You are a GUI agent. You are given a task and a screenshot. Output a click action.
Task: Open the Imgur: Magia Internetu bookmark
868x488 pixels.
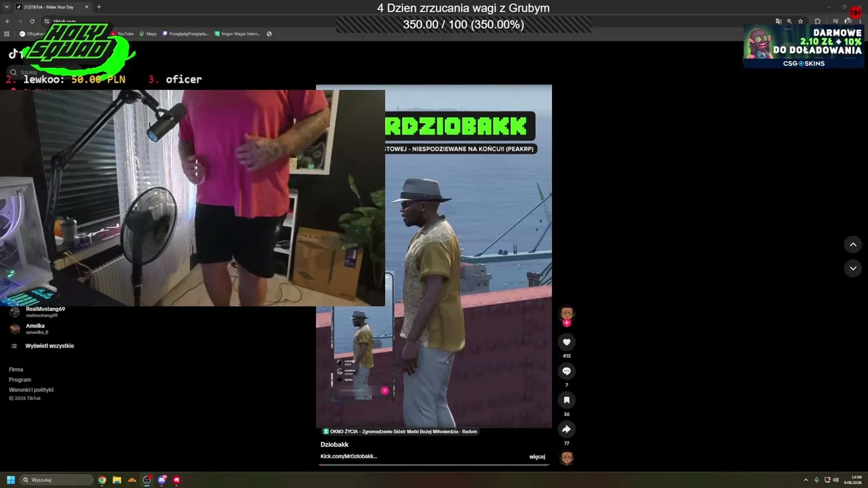coord(237,34)
